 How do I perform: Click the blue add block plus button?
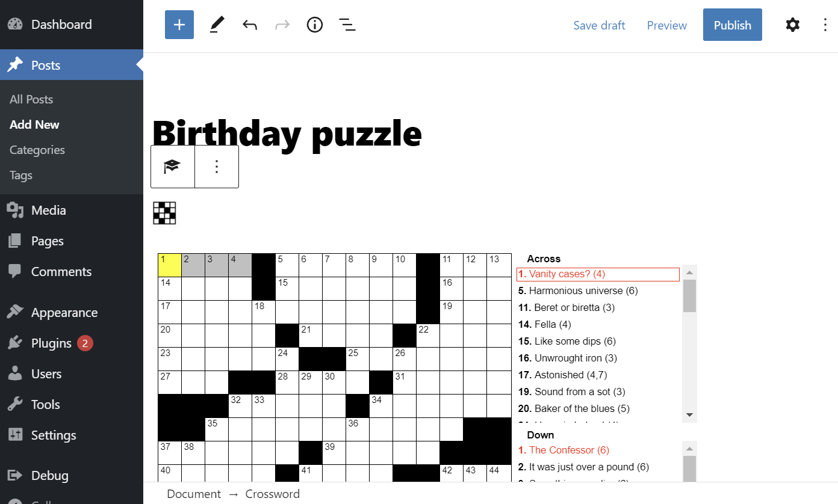(x=179, y=25)
